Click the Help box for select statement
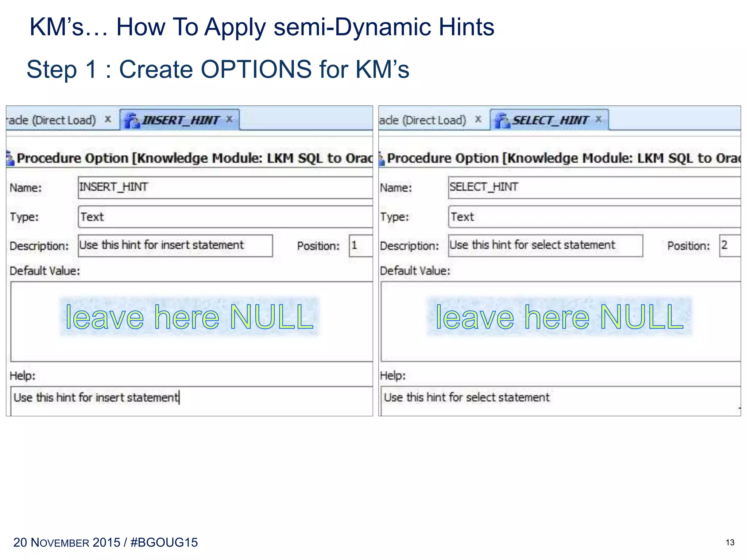This screenshot has width=747, height=560. pyautogui.click(x=561, y=401)
